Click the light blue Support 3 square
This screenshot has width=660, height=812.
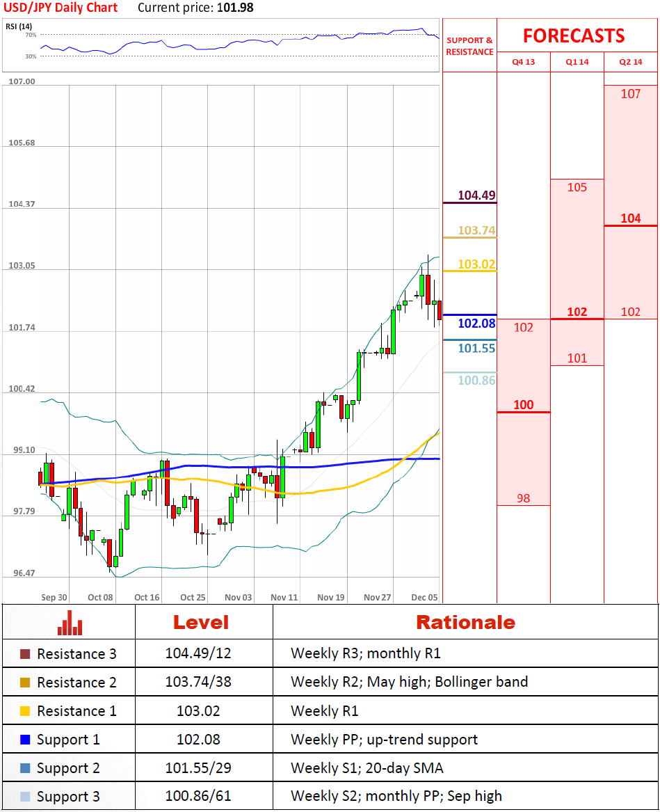[26, 797]
